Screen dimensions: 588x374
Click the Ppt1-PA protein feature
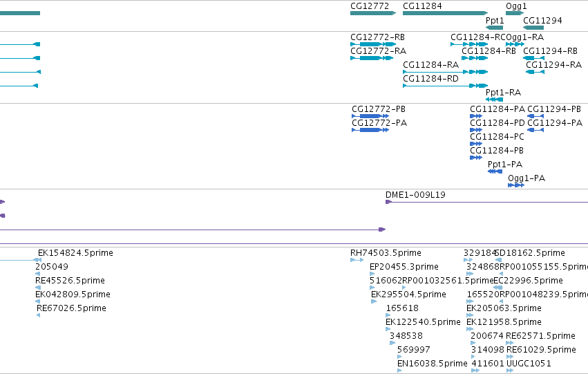[x=495, y=171]
